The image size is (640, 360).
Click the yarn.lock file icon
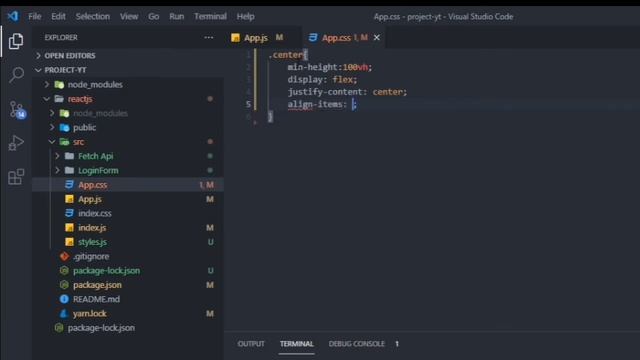64,313
